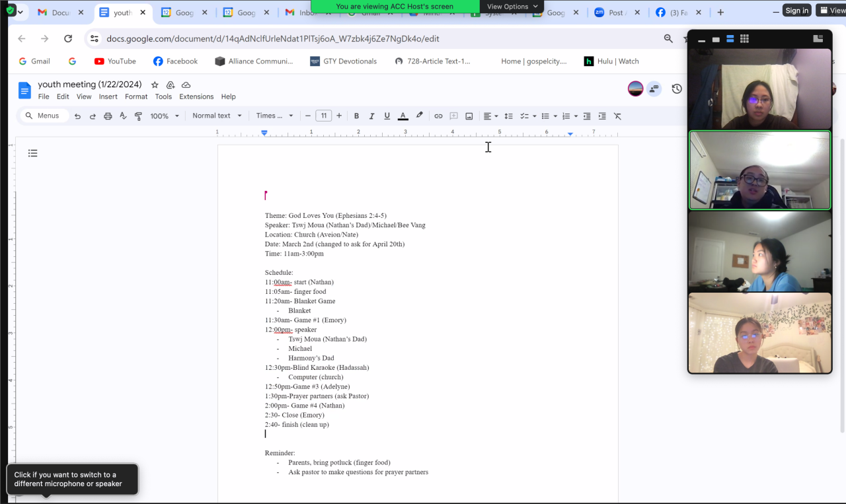Switch to the Post Zoom browser tab
Viewport: 846px width, 504px height.
coord(617,13)
